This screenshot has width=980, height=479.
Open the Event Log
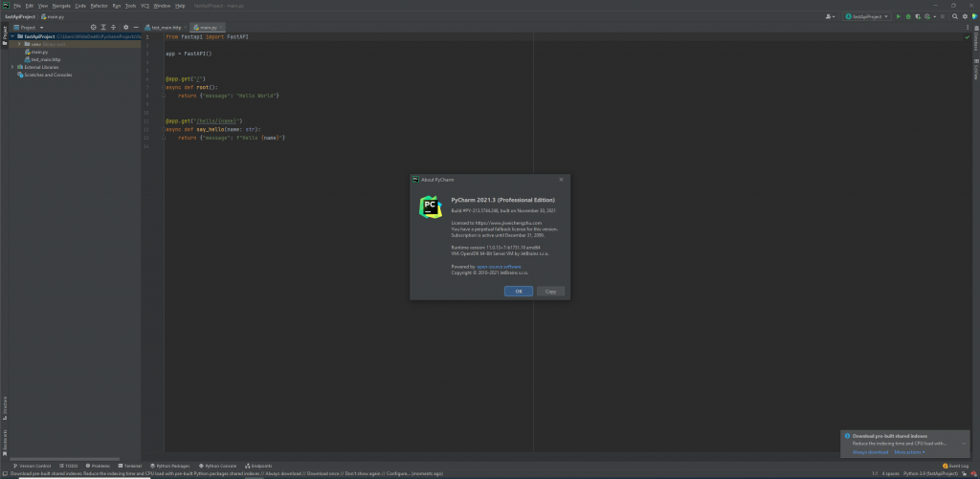click(956, 466)
